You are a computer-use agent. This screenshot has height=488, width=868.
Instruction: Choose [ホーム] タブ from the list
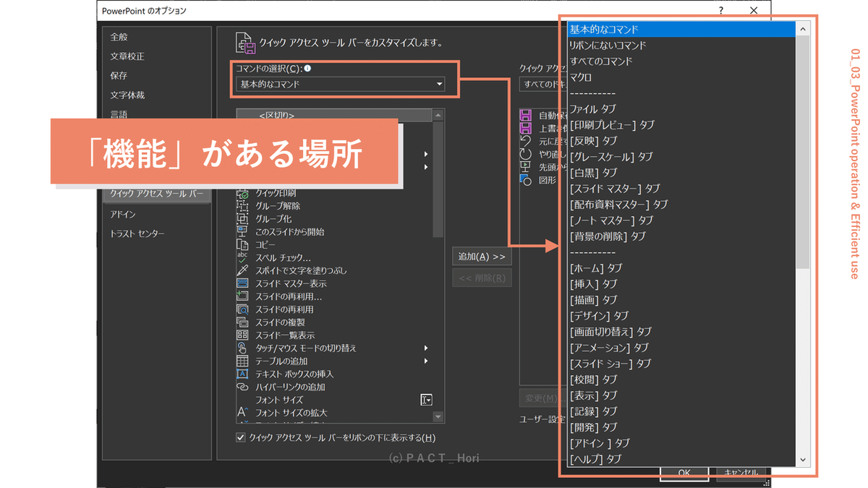(681, 268)
